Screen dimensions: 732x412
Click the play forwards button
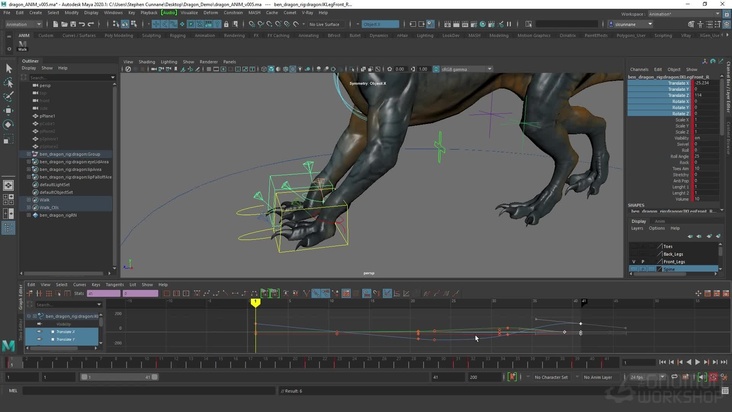pyautogui.click(x=697, y=362)
